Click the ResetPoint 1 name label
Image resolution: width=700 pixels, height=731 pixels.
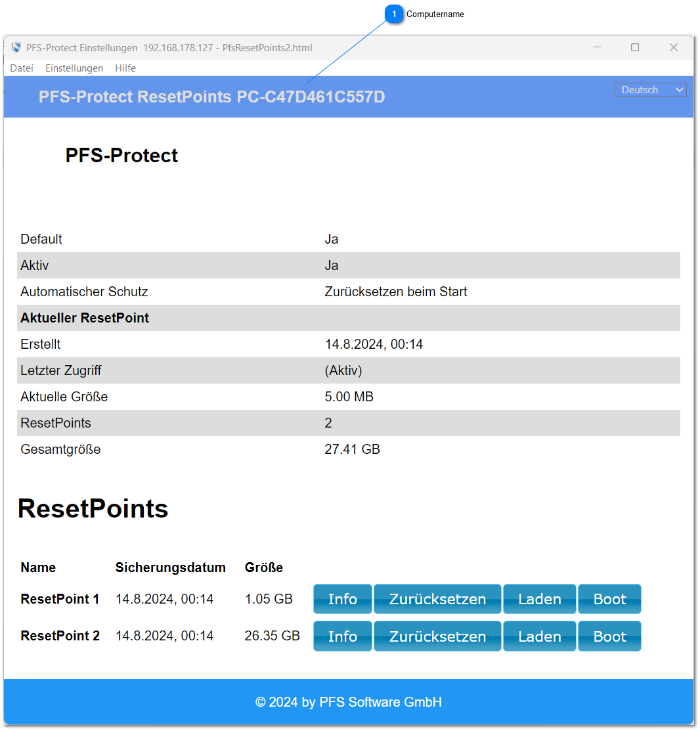point(60,599)
